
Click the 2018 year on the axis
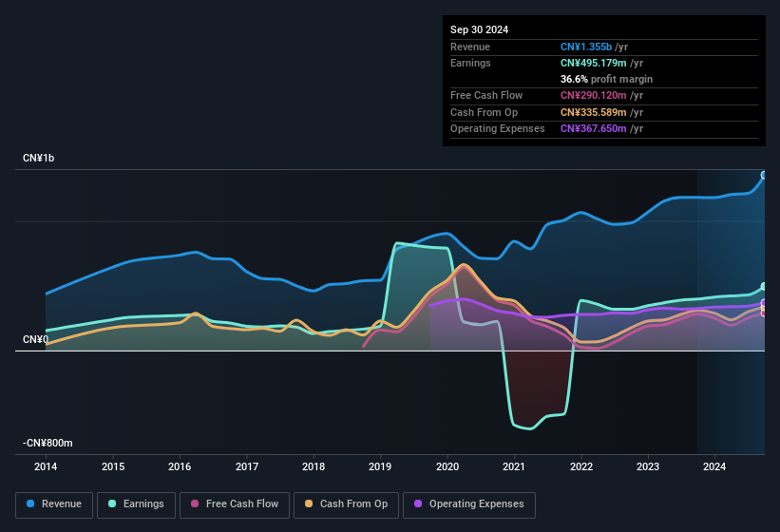[x=314, y=466]
